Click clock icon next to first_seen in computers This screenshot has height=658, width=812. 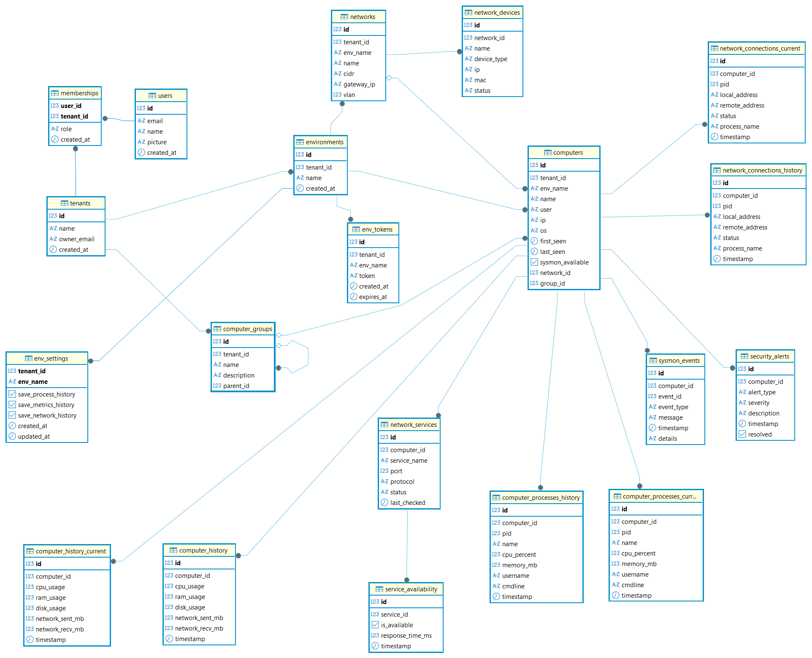click(x=534, y=241)
